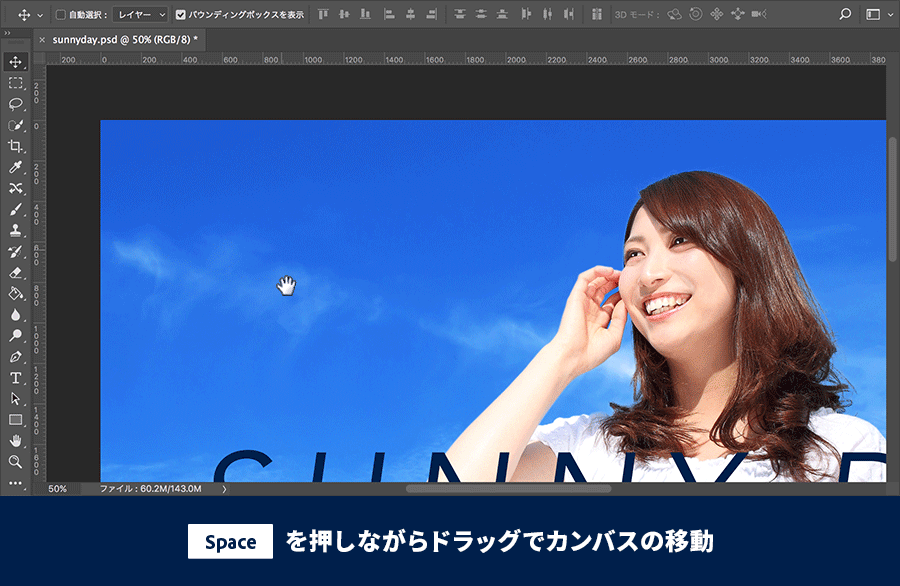
Task: Select the Rectangular Marquee tool
Action: pos(15,83)
